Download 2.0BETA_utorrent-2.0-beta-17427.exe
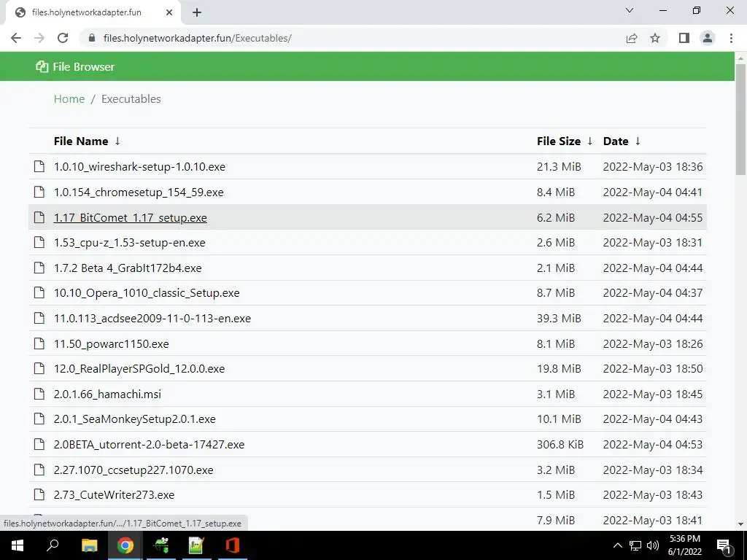This screenshot has width=747, height=560. point(149,444)
